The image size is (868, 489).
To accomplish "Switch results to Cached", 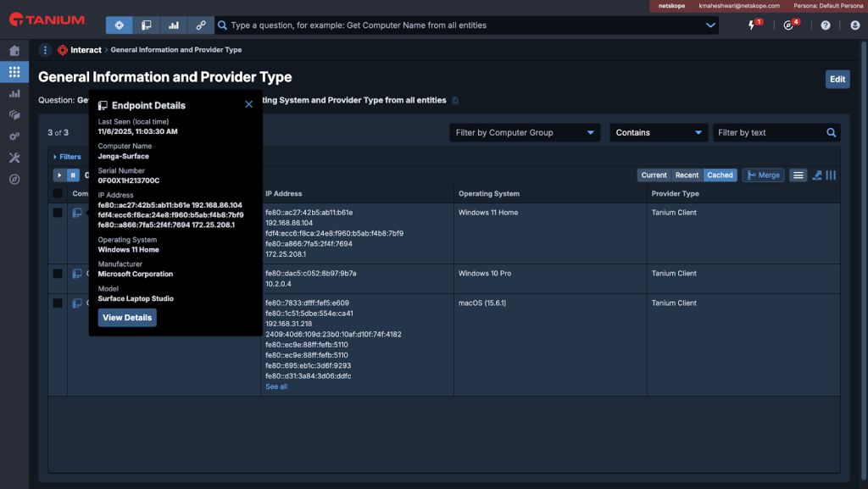I will click(720, 175).
